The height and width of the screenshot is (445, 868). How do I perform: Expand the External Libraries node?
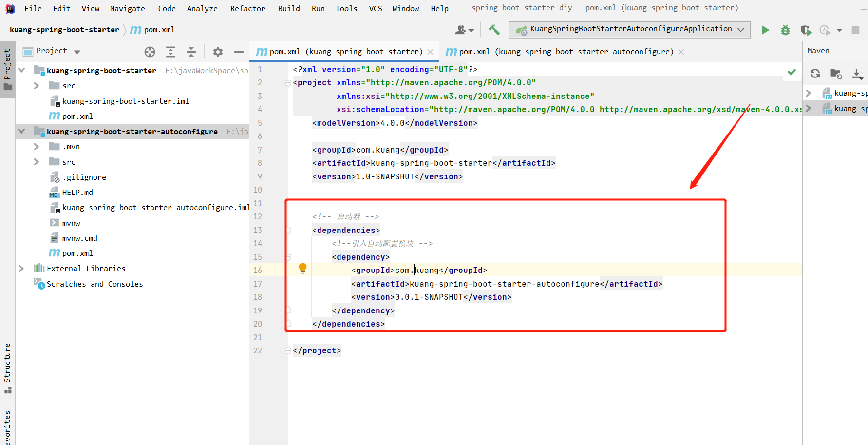pyautogui.click(x=21, y=269)
